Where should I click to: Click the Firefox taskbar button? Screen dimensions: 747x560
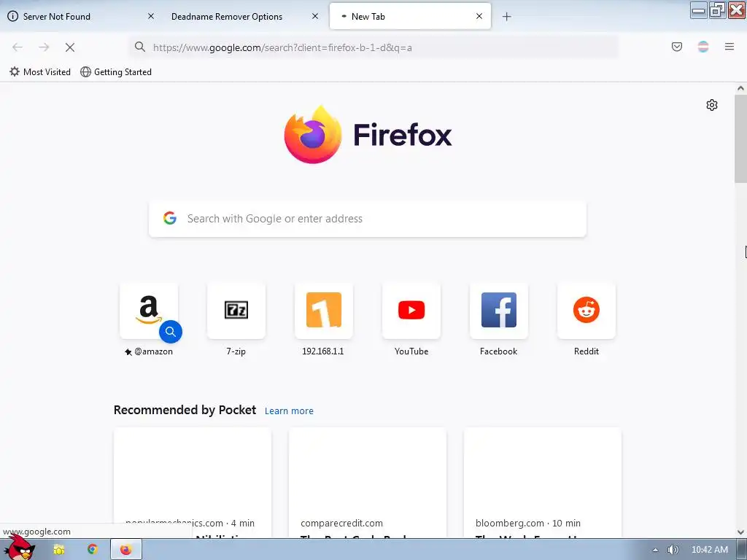click(126, 550)
